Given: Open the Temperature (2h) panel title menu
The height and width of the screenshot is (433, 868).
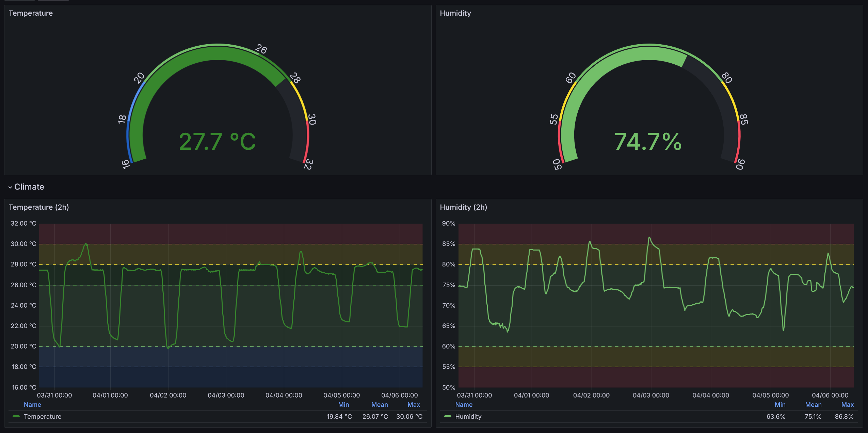Looking at the screenshot, I should point(39,207).
